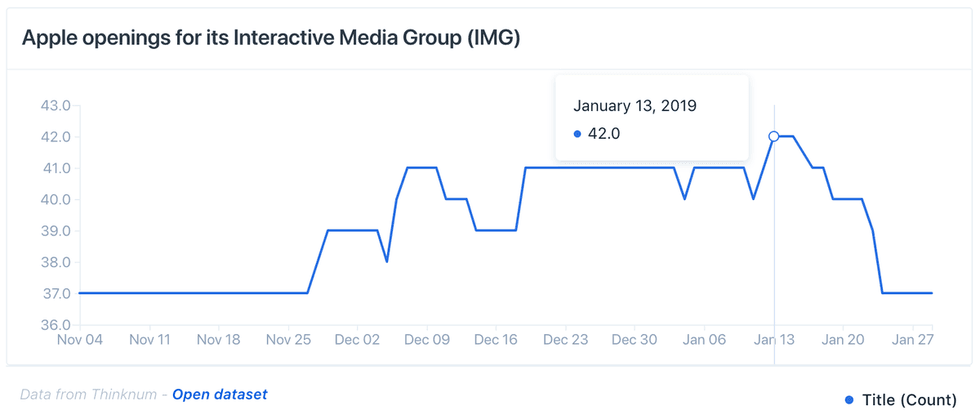Select the Dec 30 x-axis label

(x=634, y=340)
